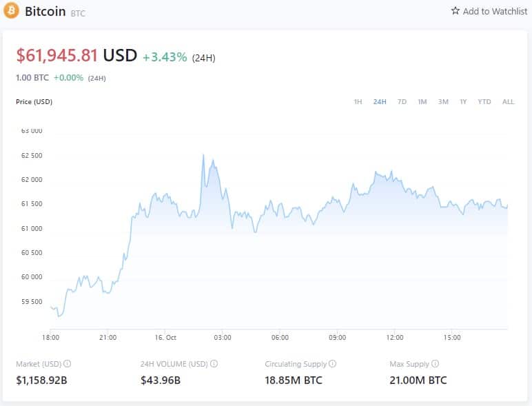This screenshot has height=406, width=532.
Task: Click the 61 000 y-axis label
Action: click(x=32, y=228)
